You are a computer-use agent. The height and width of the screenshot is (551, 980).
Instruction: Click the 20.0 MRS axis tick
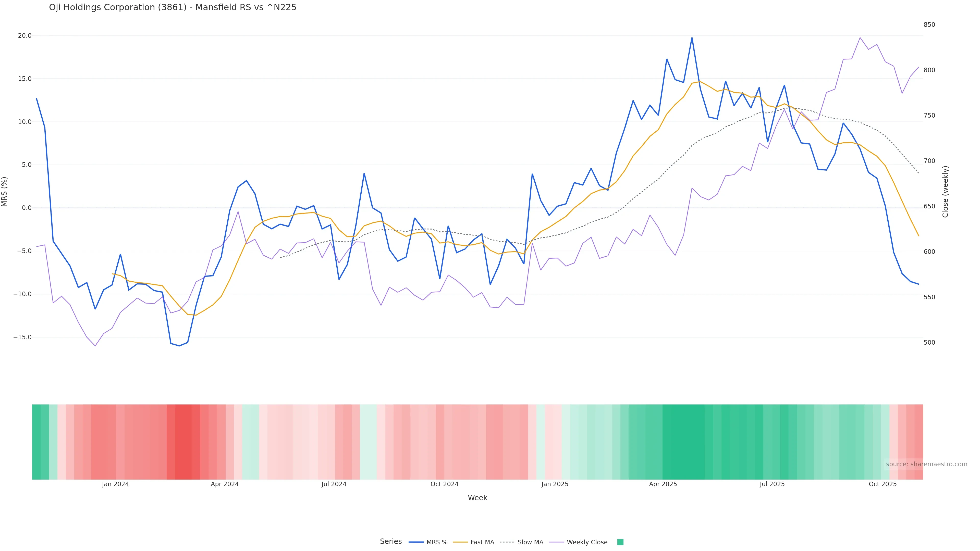coord(25,36)
